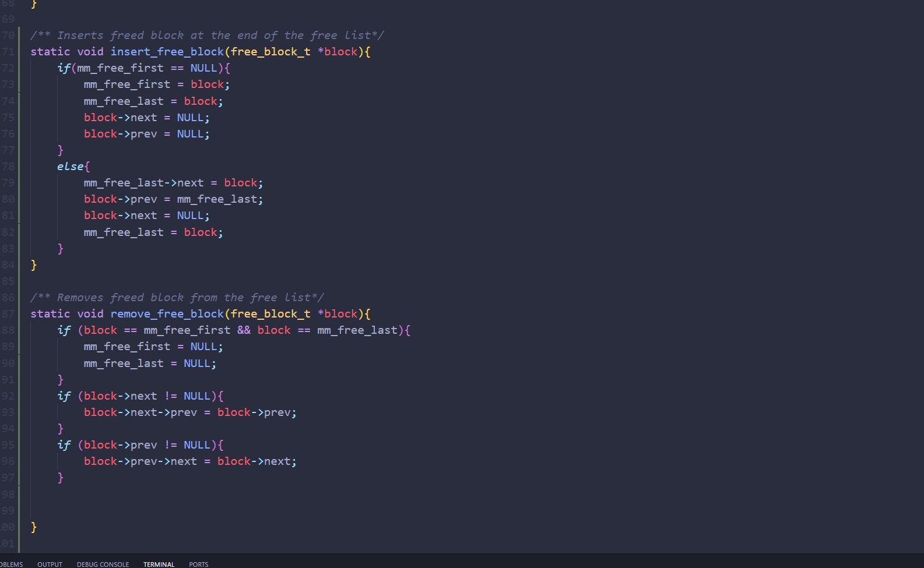This screenshot has height=568, width=924.
Task: Show the PROBLEMS panel tab
Action: (12, 564)
